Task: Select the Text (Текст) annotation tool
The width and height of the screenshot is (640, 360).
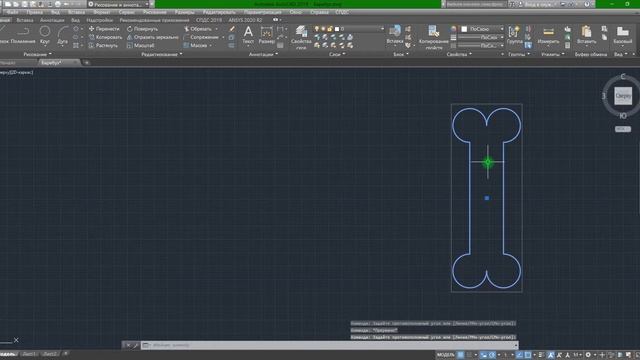Action: point(248,35)
